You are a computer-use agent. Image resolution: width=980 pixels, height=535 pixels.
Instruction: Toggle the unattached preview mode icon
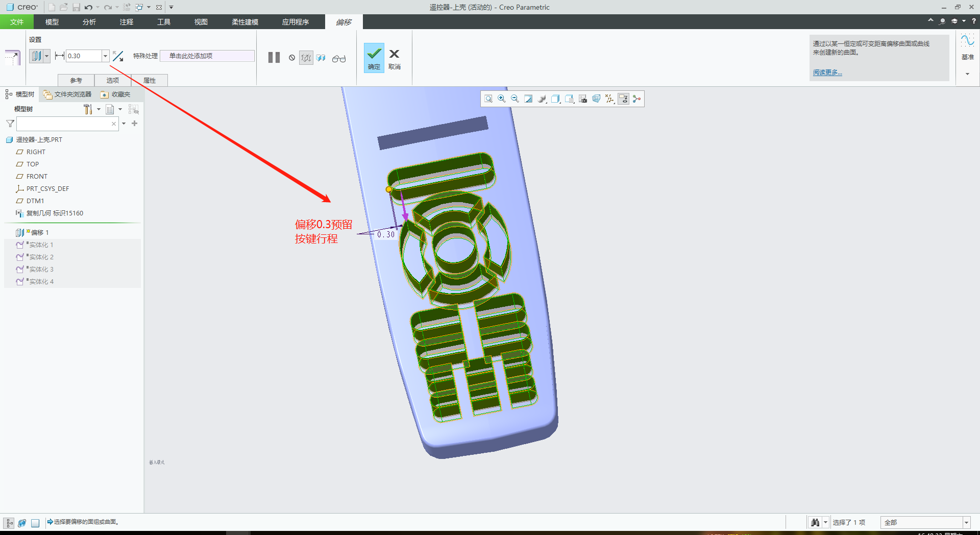306,58
